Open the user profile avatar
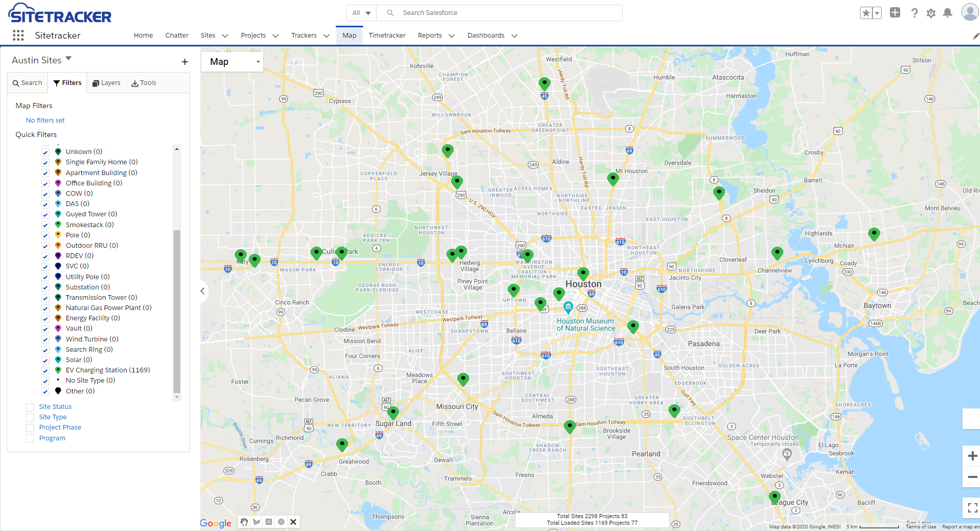This screenshot has height=531, width=980. click(x=970, y=12)
